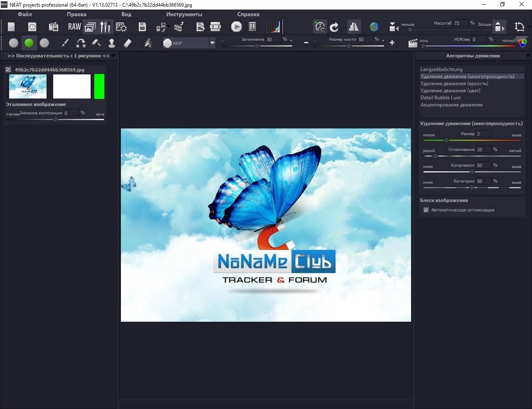Open the Справка menu
532x409 pixels.
click(248, 14)
